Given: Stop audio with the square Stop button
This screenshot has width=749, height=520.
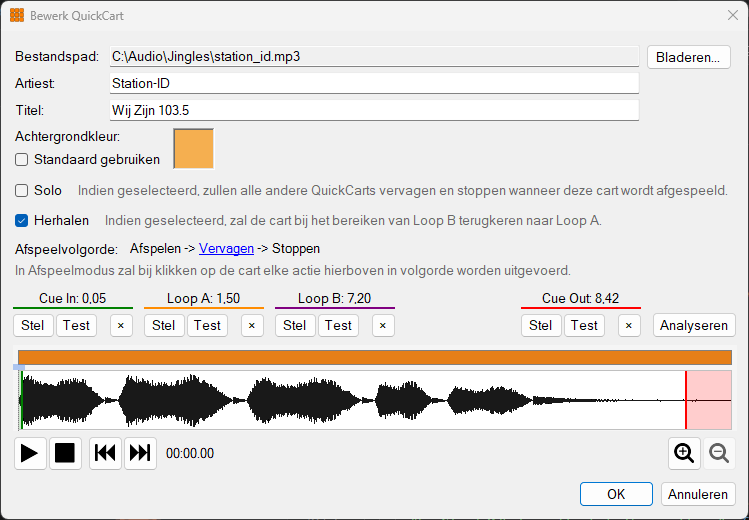Looking at the screenshot, I should (65, 453).
